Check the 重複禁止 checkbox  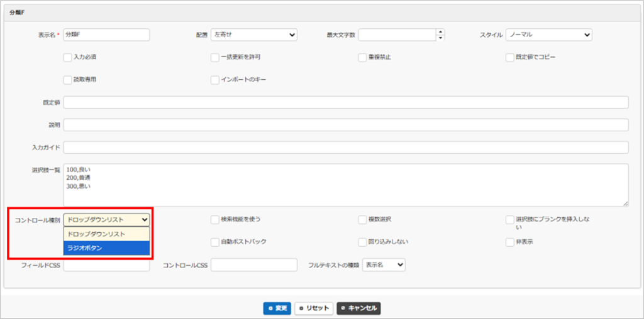click(363, 57)
